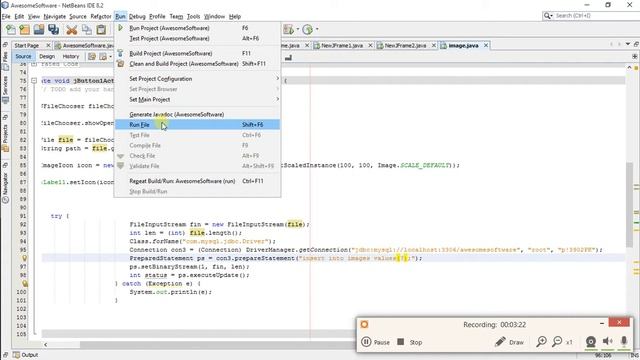Stop the screen recording
The image size is (640, 360).
click(x=410, y=342)
